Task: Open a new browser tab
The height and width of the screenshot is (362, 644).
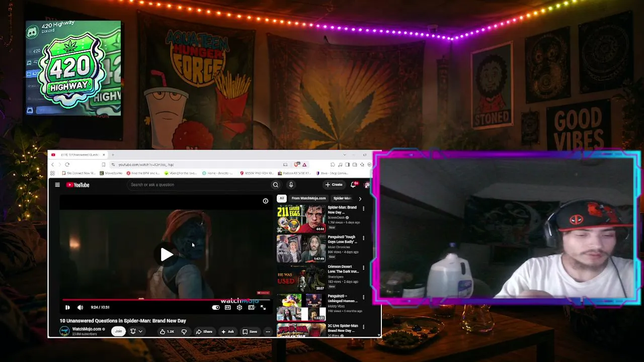Action: tap(113, 155)
